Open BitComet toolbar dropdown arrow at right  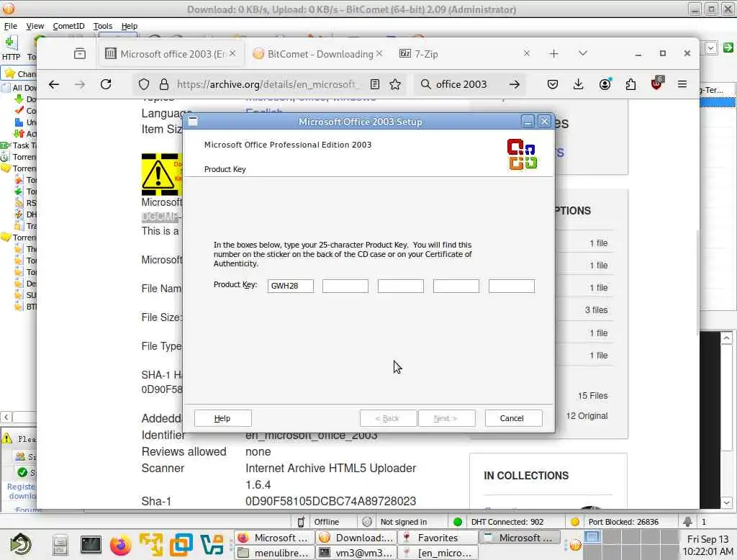pos(710,48)
